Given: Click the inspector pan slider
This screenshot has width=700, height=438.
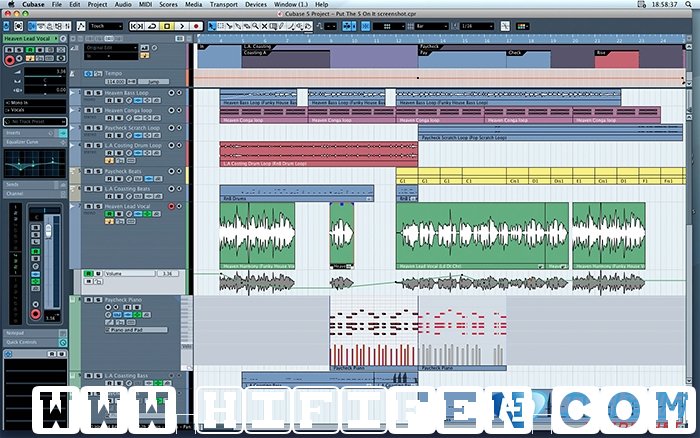Looking at the screenshot, I should 45,81.
